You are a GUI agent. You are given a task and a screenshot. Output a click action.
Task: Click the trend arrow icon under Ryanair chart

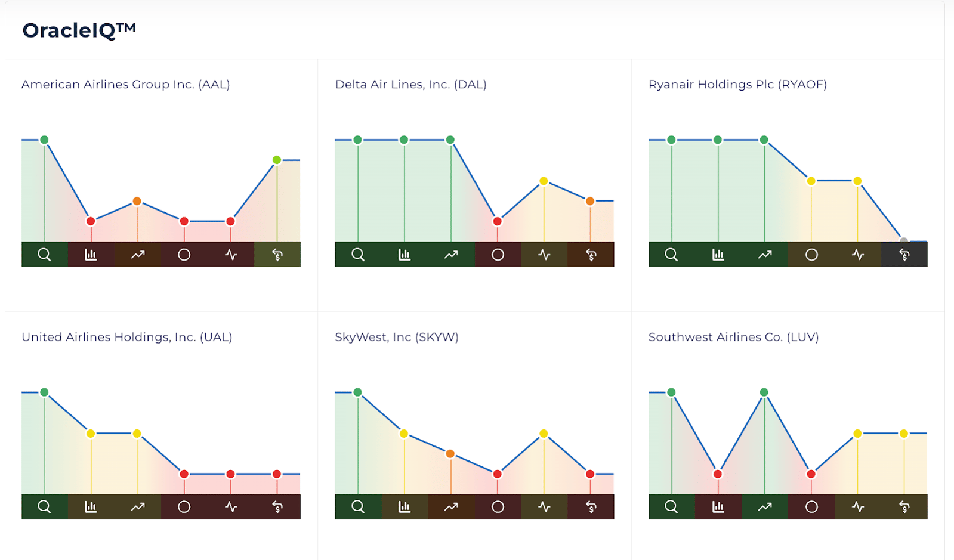pyautogui.click(x=765, y=255)
